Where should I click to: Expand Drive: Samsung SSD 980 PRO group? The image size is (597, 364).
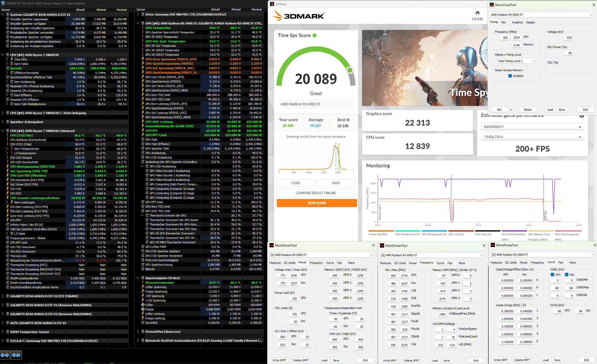(x=138, y=14)
